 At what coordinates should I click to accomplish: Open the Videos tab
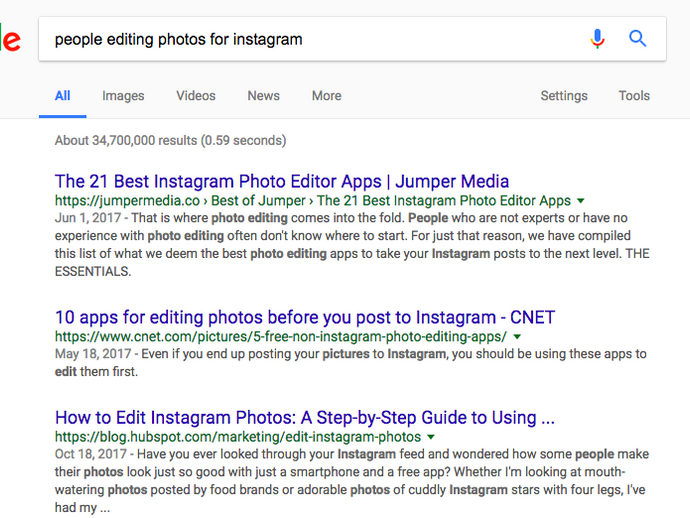pyautogui.click(x=196, y=96)
